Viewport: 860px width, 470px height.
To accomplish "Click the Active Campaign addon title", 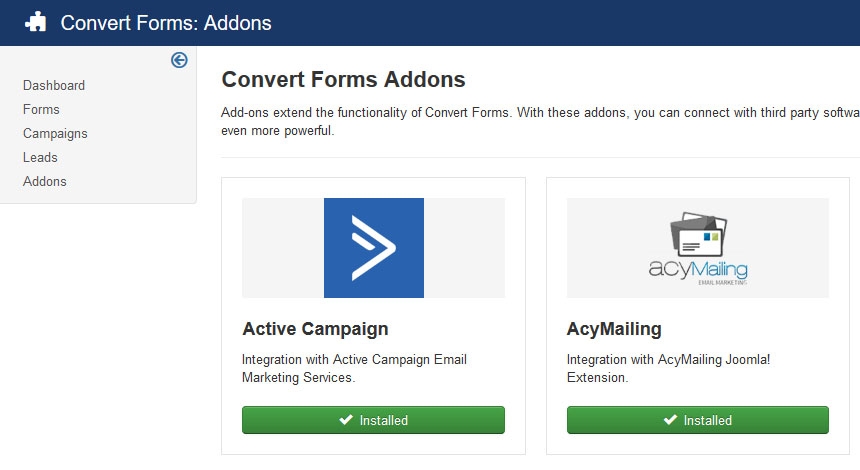I will click(315, 329).
